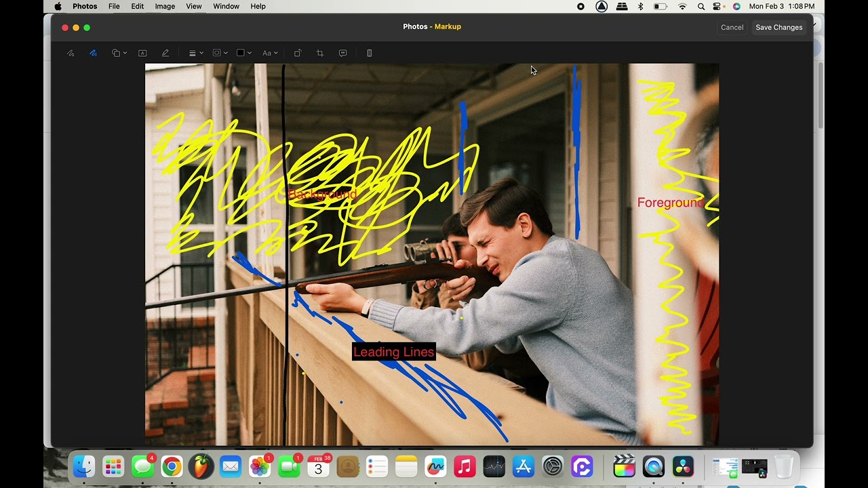Select the 'Background' text annotation
Image resolution: width=868 pixels, height=488 pixels.
(322, 195)
